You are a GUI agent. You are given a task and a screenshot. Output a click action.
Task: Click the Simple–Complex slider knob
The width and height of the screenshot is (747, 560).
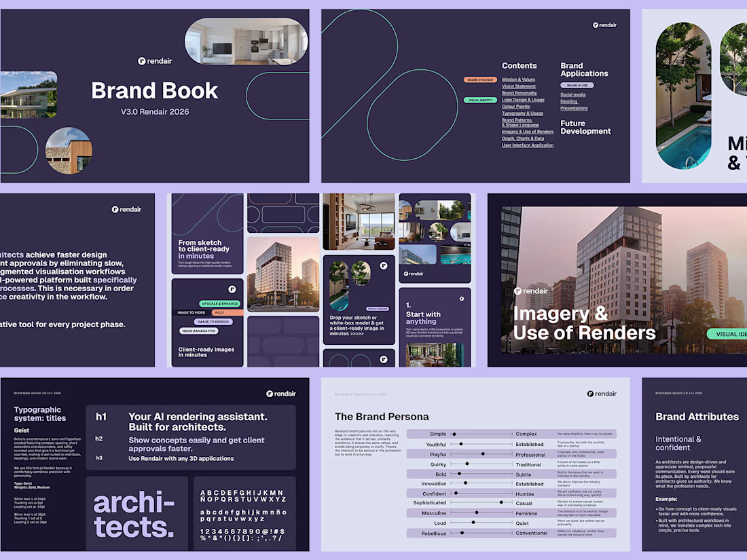(x=454, y=434)
